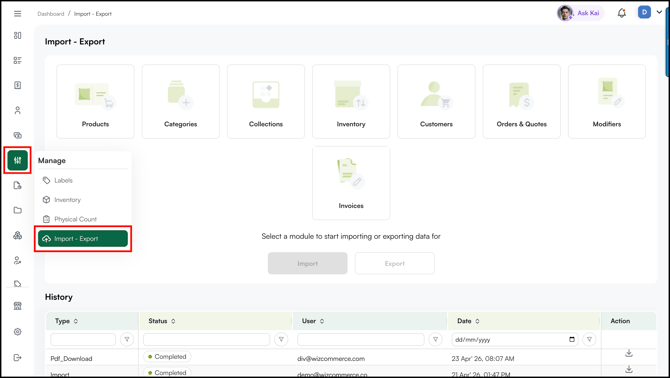Open Status column filter funnel
Screen dimensions: 670x378
coord(281,340)
